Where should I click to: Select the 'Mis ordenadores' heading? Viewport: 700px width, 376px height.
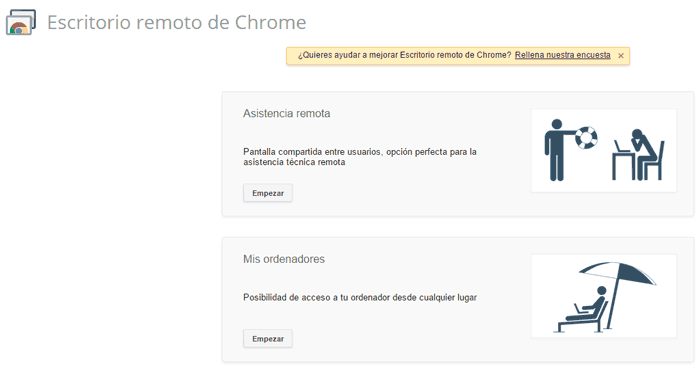pos(284,259)
